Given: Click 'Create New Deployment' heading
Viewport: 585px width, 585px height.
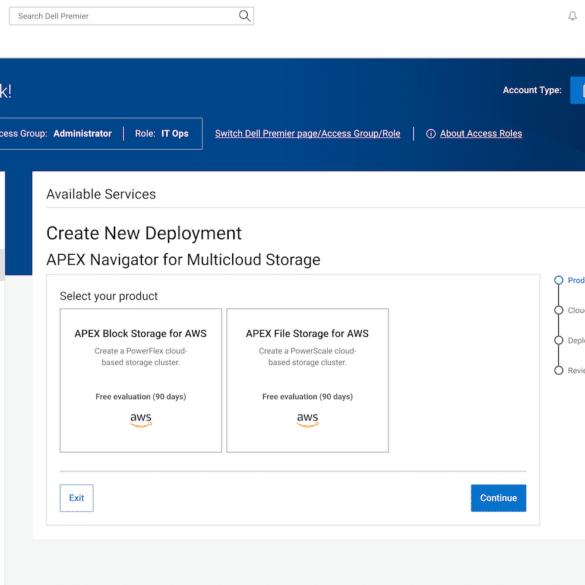Looking at the screenshot, I should point(144,234).
